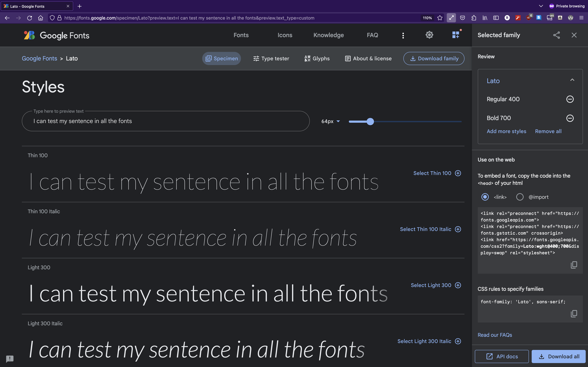Open the Glyphs tab

[317, 58]
